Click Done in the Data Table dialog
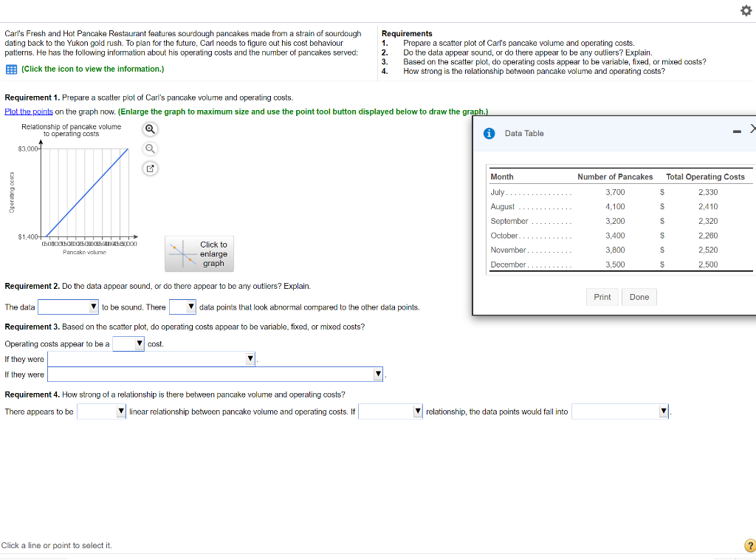Viewport: 756px width, 560px height. tap(639, 297)
